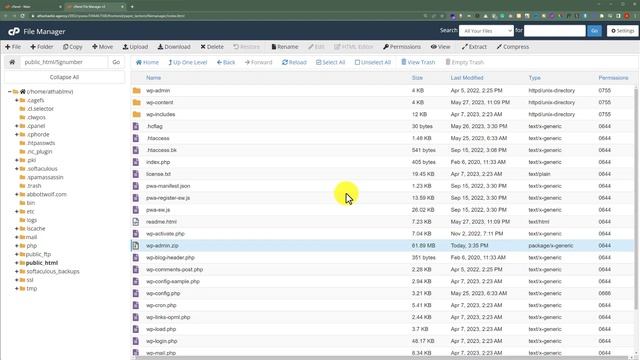
Task: Create a new Folder from the toolbar
Action: 42,47
